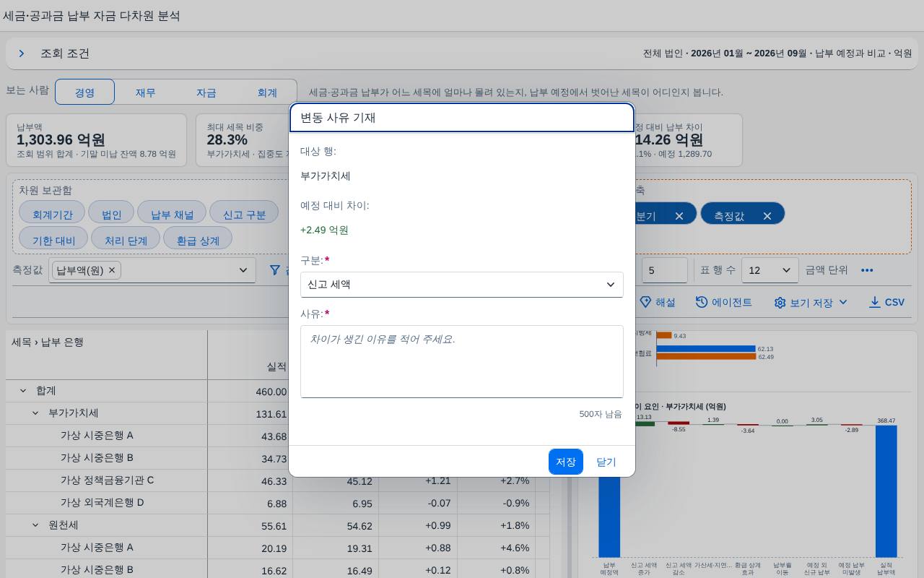The width and height of the screenshot is (924, 578).
Task: Collapse the 합계 tree row
Action: pyautogui.click(x=22, y=391)
